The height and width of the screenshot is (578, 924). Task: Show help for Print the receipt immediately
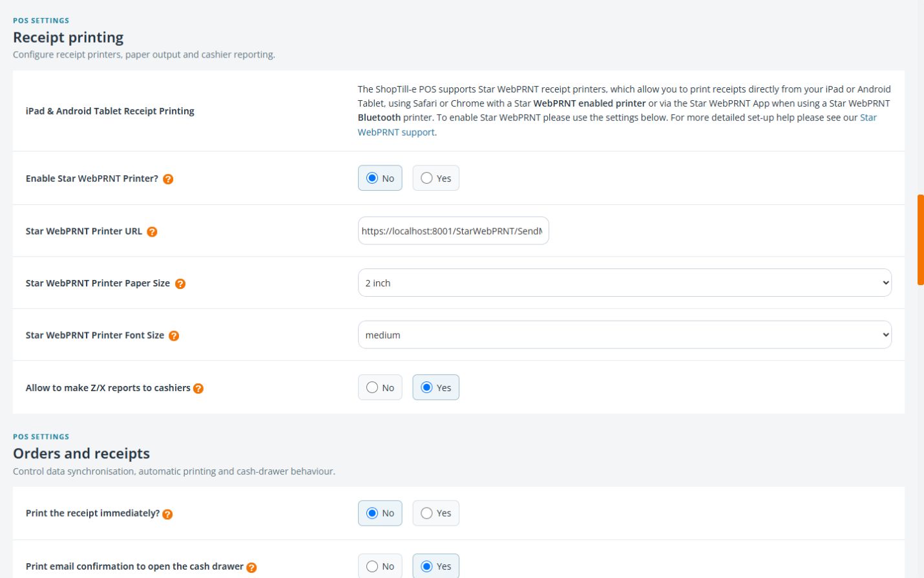167,514
